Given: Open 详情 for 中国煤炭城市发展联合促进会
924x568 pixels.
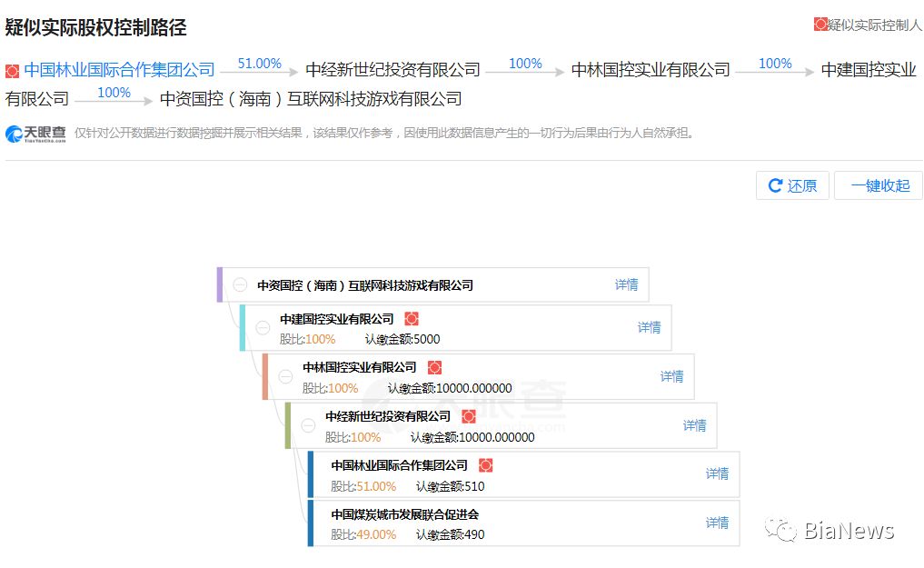Looking at the screenshot, I should (717, 523).
